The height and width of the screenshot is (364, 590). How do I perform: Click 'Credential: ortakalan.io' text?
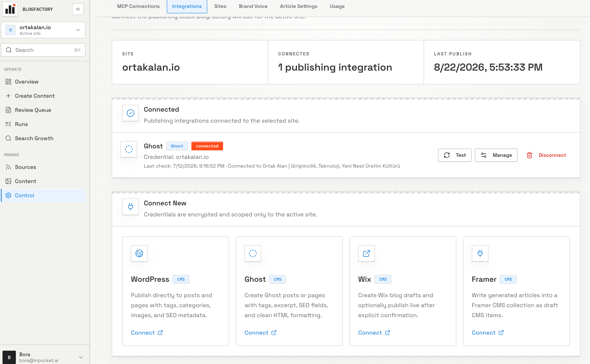coord(176,157)
